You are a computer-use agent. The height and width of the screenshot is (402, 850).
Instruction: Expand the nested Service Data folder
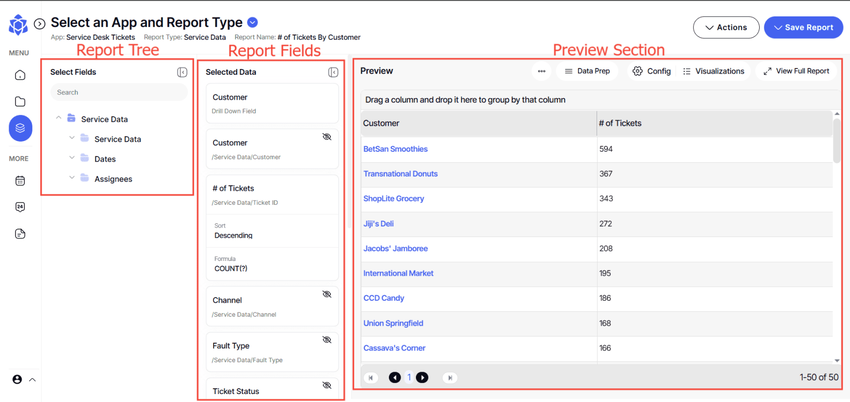point(72,138)
